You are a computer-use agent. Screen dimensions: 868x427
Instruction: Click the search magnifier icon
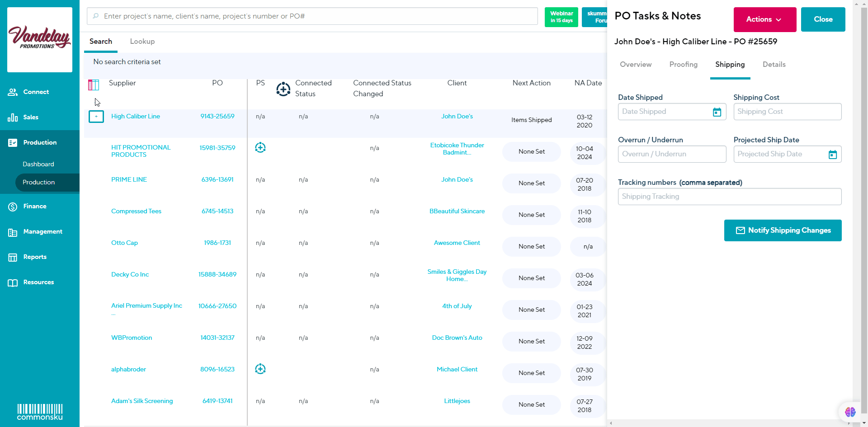96,16
